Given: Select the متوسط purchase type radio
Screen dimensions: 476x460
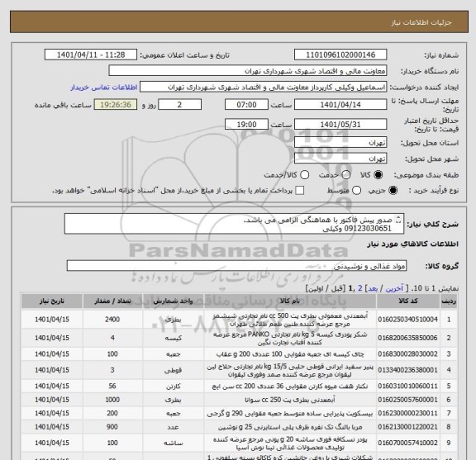Looking at the screenshot, I should [x=356, y=191].
